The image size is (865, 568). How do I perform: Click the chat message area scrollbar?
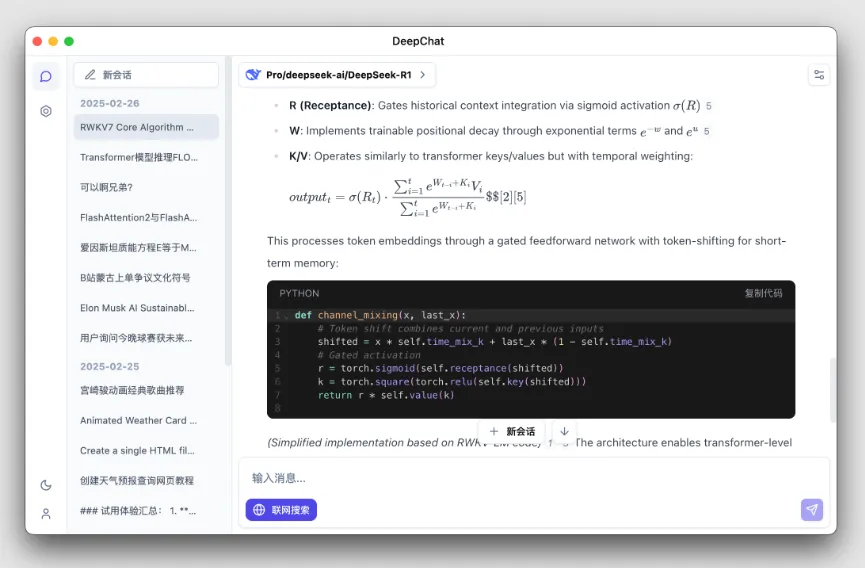point(833,390)
